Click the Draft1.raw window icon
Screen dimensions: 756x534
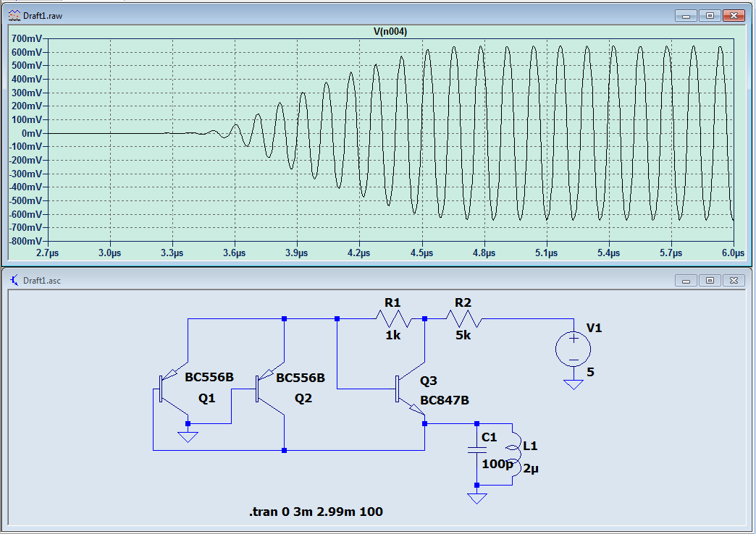click(x=14, y=15)
